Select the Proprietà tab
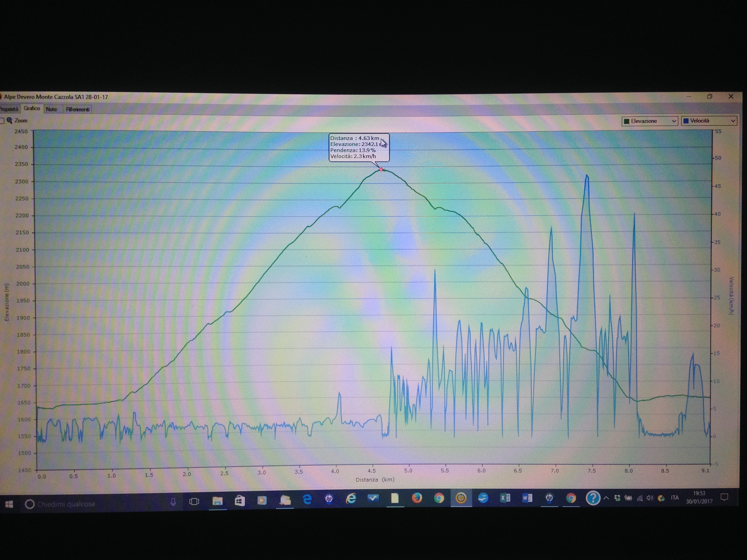Screen dimensions: 747x560 9,109
